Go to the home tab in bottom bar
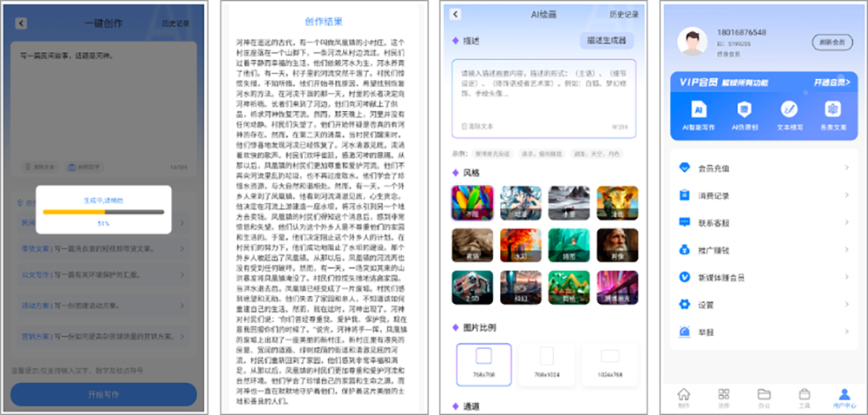Screen dimensions: 868x415 pos(684,398)
